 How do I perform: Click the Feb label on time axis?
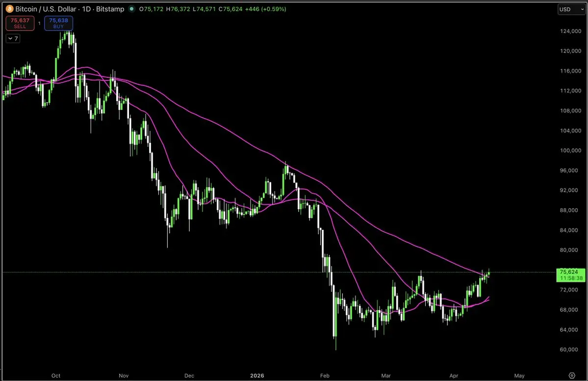coord(325,376)
